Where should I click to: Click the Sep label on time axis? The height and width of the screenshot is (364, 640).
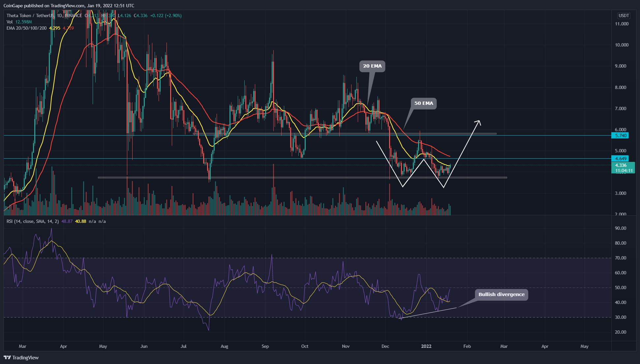click(265, 346)
